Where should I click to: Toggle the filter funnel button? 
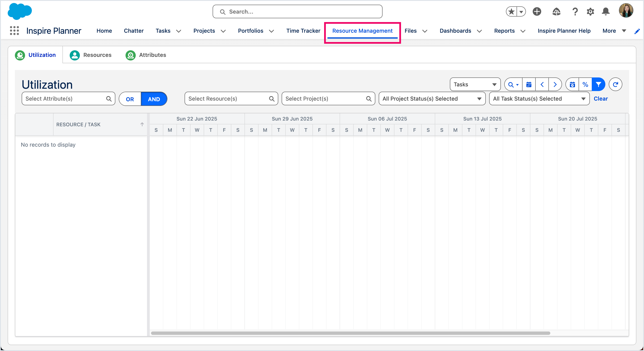[x=599, y=84]
